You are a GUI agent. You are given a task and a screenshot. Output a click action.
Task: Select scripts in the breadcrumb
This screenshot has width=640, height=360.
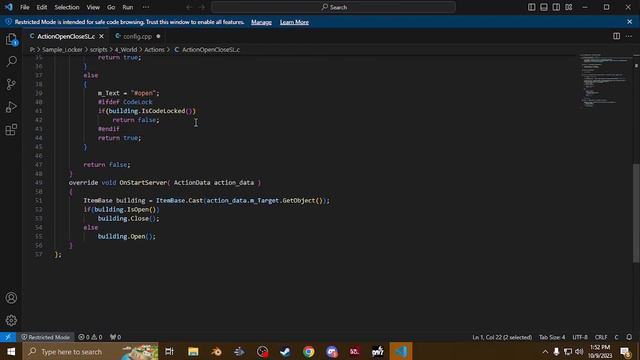click(98, 49)
